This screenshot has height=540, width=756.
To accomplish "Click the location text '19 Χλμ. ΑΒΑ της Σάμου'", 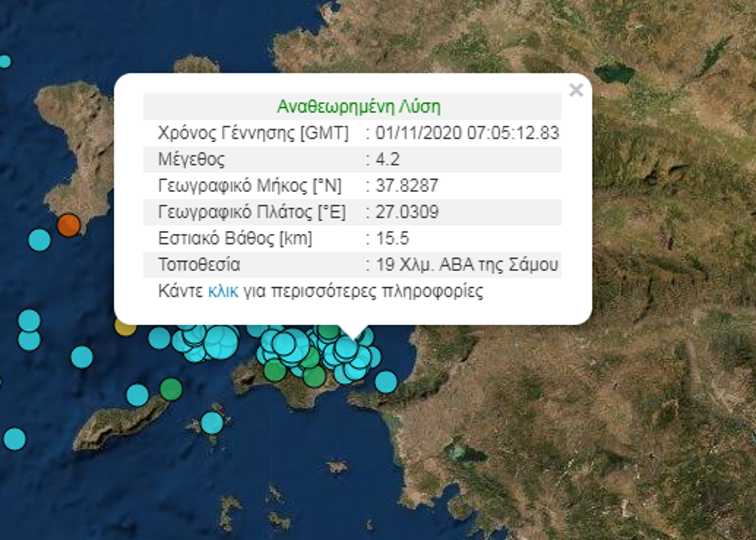I will (467, 264).
